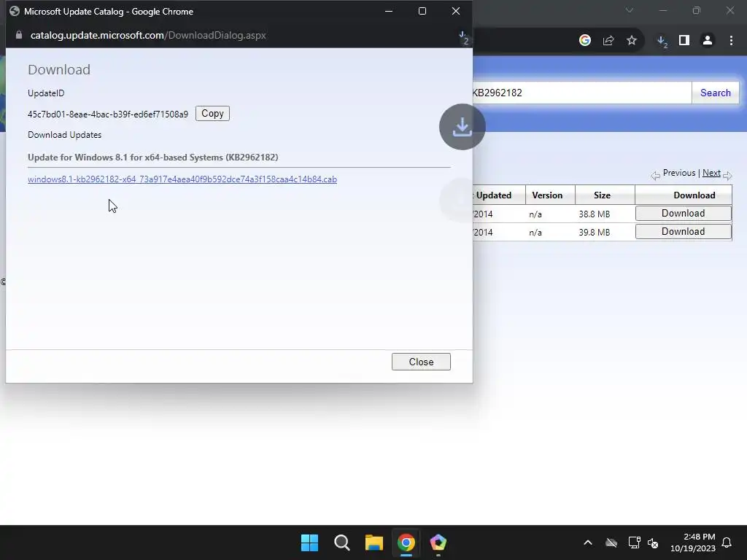Screen dimensions: 747x560
Task: Click the Update for Windows 8.1 title text
Action: [x=153, y=157]
